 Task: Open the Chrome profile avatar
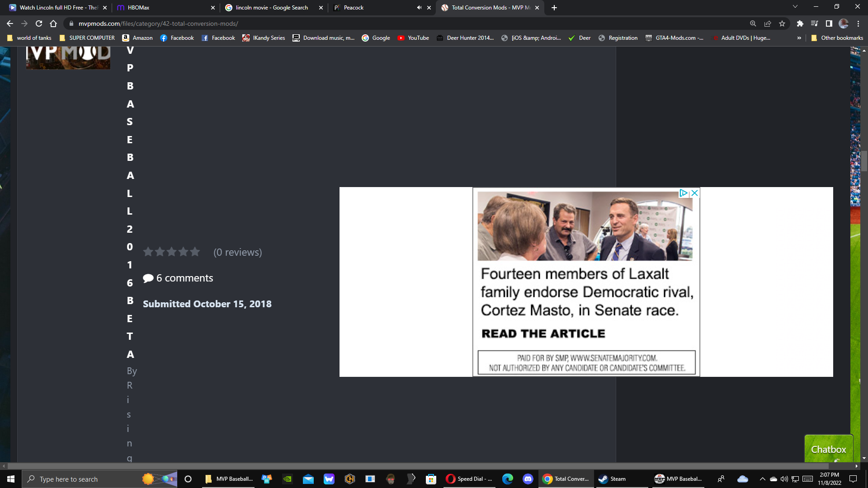pos(844,23)
